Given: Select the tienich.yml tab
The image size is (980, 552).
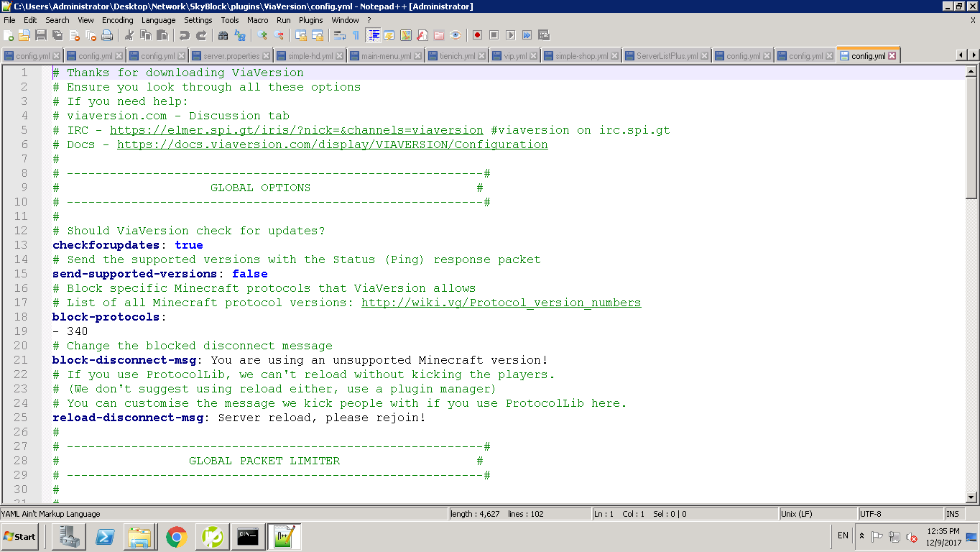Looking at the screenshot, I should pos(457,56).
